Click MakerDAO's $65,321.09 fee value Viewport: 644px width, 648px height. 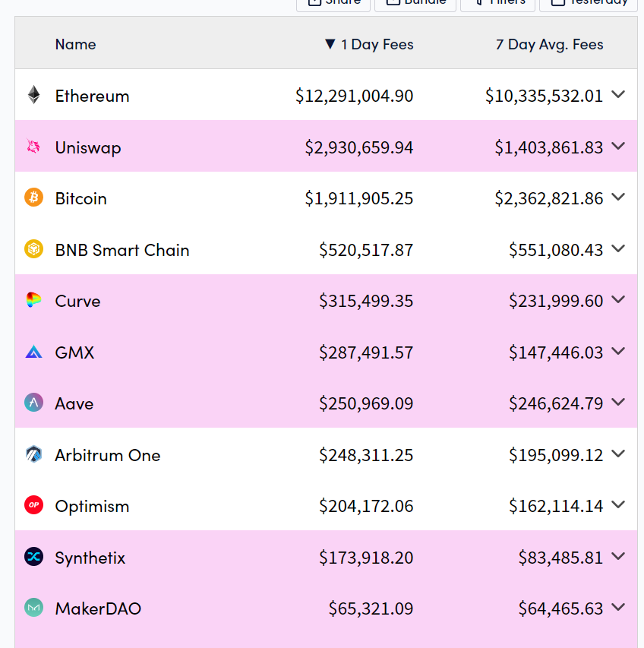pyautogui.click(x=371, y=608)
